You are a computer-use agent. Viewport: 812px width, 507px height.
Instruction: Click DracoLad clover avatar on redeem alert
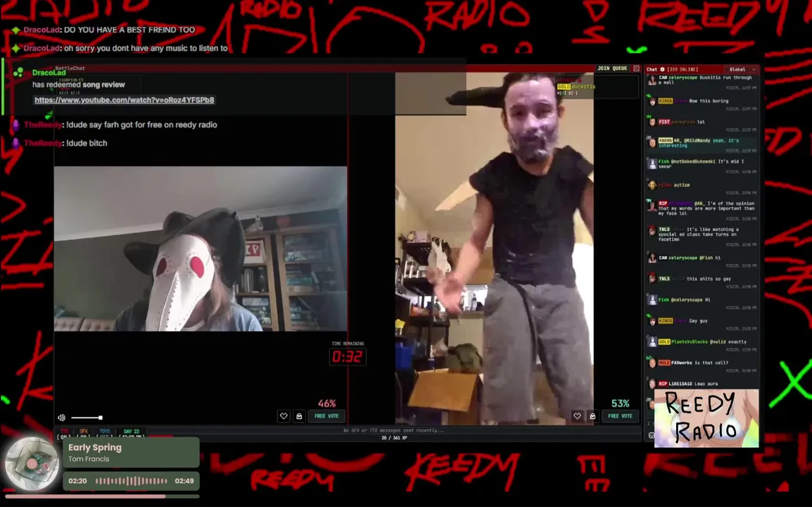pyautogui.click(x=18, y=73)
